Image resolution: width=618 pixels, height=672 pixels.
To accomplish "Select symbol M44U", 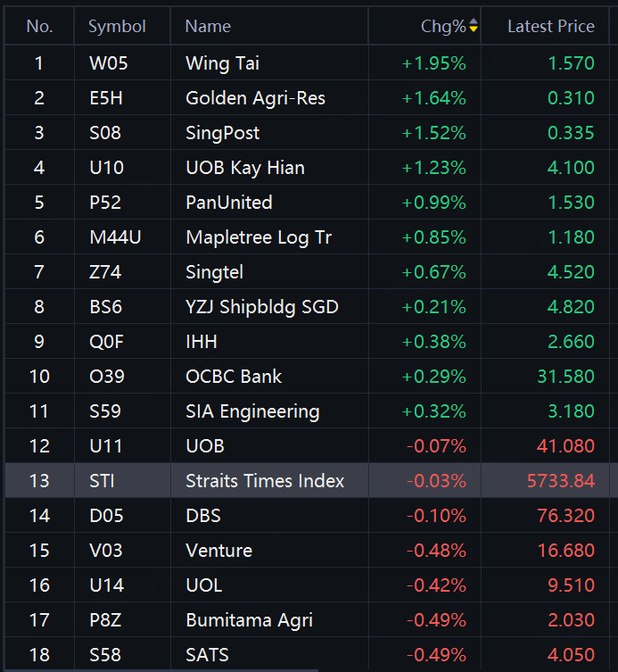I will 115,238.
